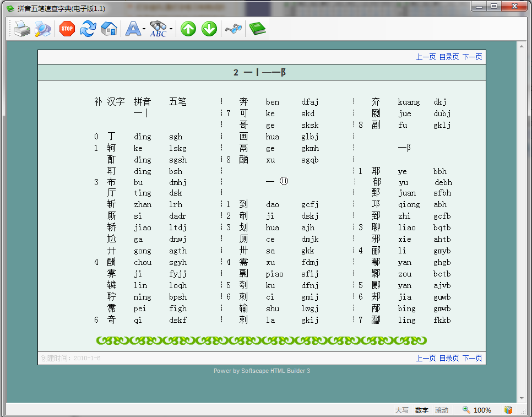Click pinyin 'dao' for 到
Viewport: 532px width, 417px height.
[x=273, y=204]
